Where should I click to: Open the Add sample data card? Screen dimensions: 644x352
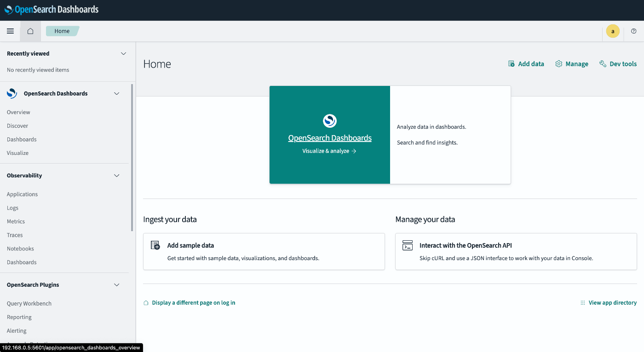coord(264,251)
